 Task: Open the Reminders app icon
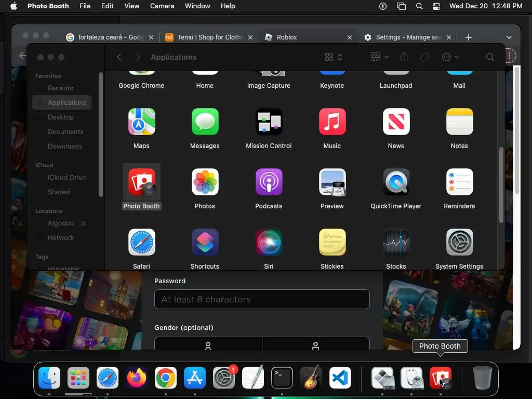(x=459, y=182)
